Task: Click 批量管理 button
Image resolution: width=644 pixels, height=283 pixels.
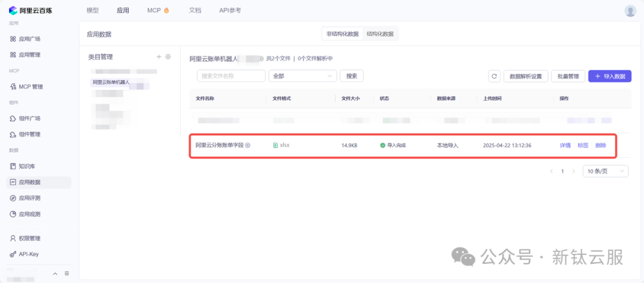Action: click(568, 76)
